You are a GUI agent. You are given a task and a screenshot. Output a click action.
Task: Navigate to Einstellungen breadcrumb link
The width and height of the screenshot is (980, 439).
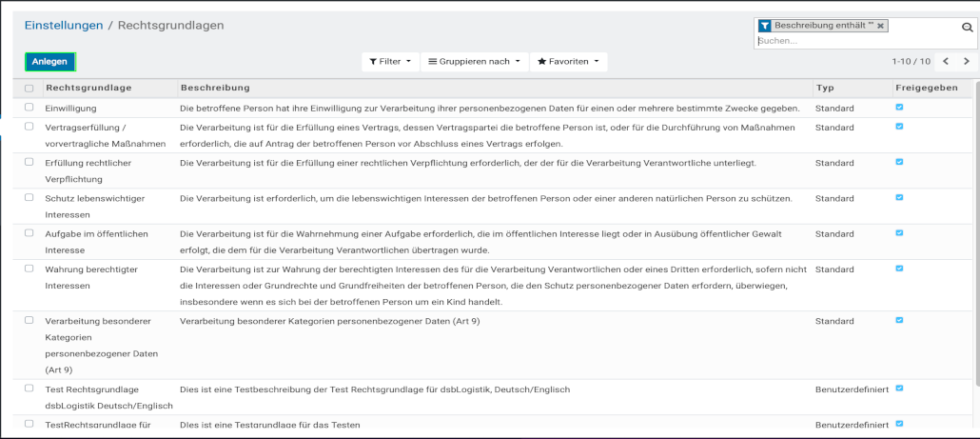tap(64, 25)
